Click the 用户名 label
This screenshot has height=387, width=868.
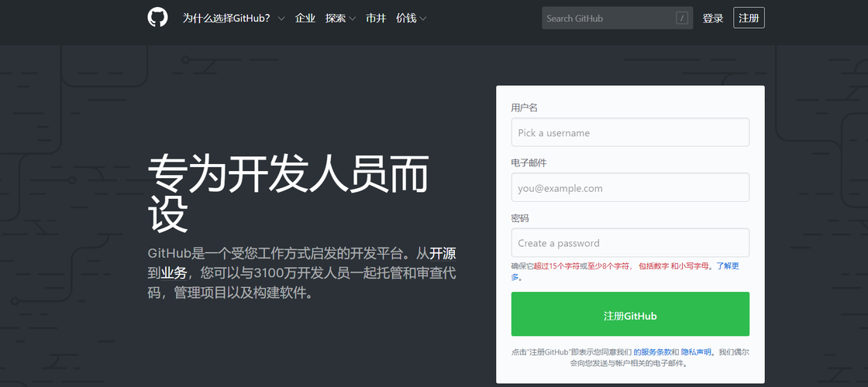coord(524,108)
